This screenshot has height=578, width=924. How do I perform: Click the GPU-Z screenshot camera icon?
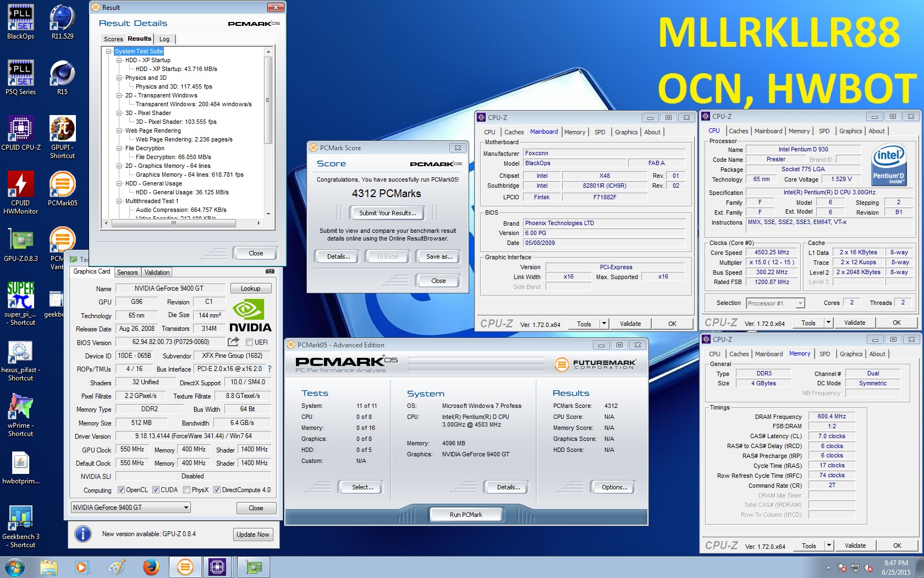[270, 271]
